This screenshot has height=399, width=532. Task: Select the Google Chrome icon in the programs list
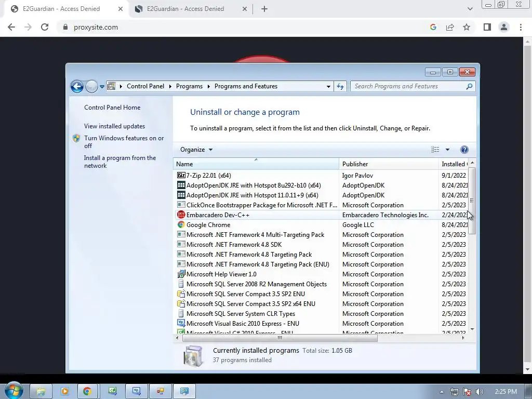click(181, 224)
